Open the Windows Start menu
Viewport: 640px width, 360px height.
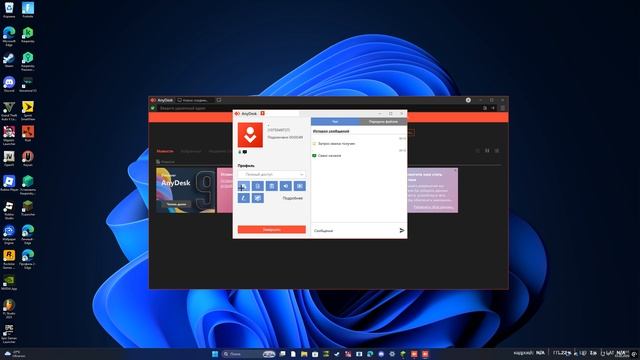point(215,354)
